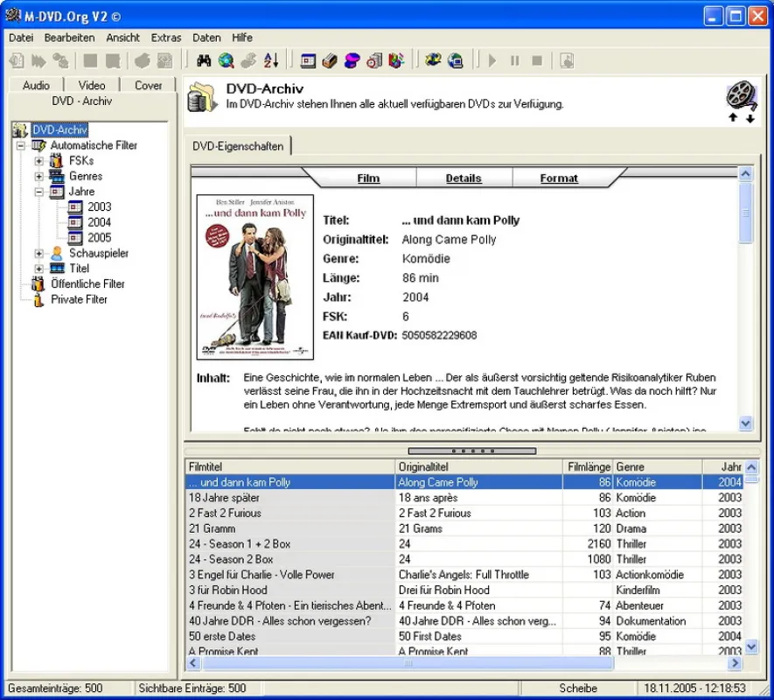Select the '2 Fast 2 Furious' film row
The width and height of the screenshot is (774, 700).
[x=464, y=514]
